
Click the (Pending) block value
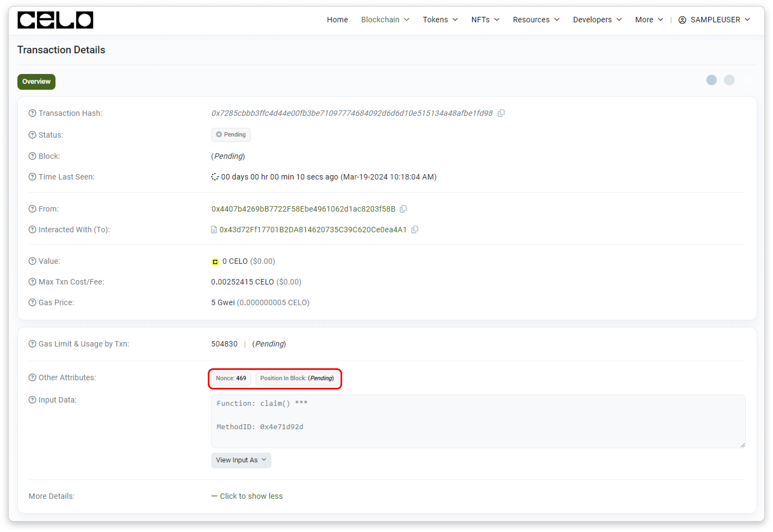[x=228, y=156]
